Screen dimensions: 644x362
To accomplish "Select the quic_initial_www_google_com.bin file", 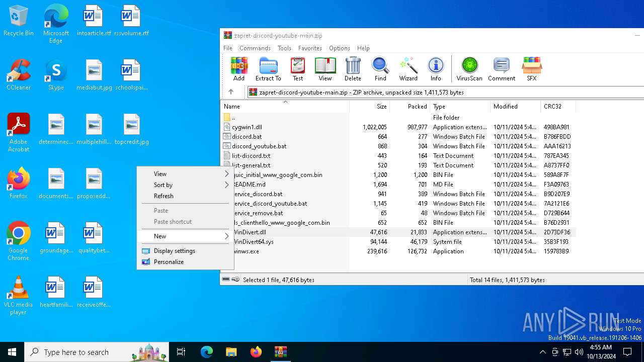I will pos(398,175).
